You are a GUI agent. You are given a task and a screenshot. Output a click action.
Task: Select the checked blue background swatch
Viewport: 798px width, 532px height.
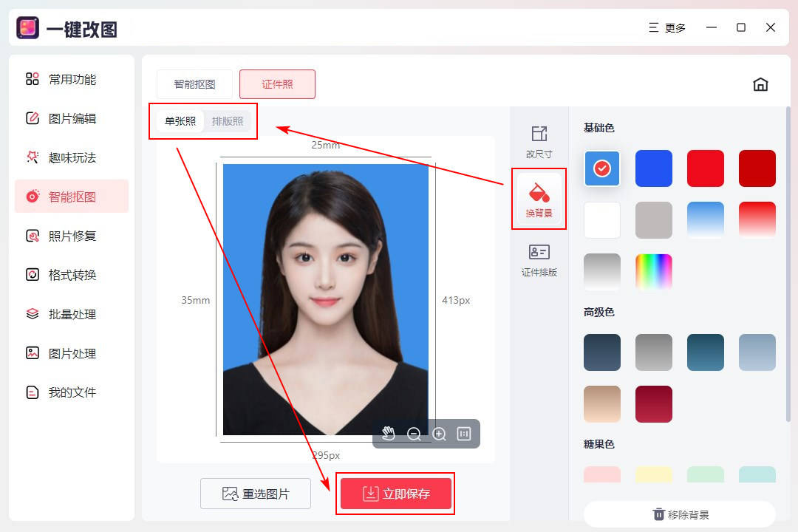(601, 168)
